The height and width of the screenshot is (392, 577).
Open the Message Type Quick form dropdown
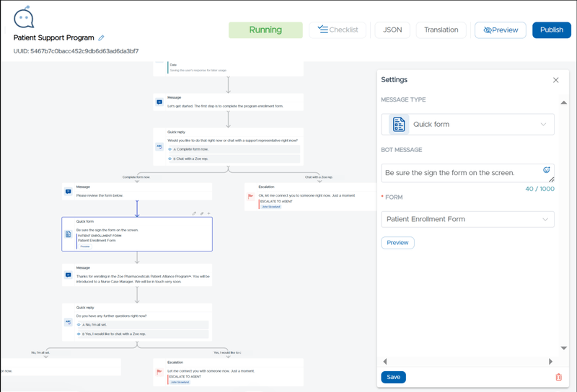467,124
